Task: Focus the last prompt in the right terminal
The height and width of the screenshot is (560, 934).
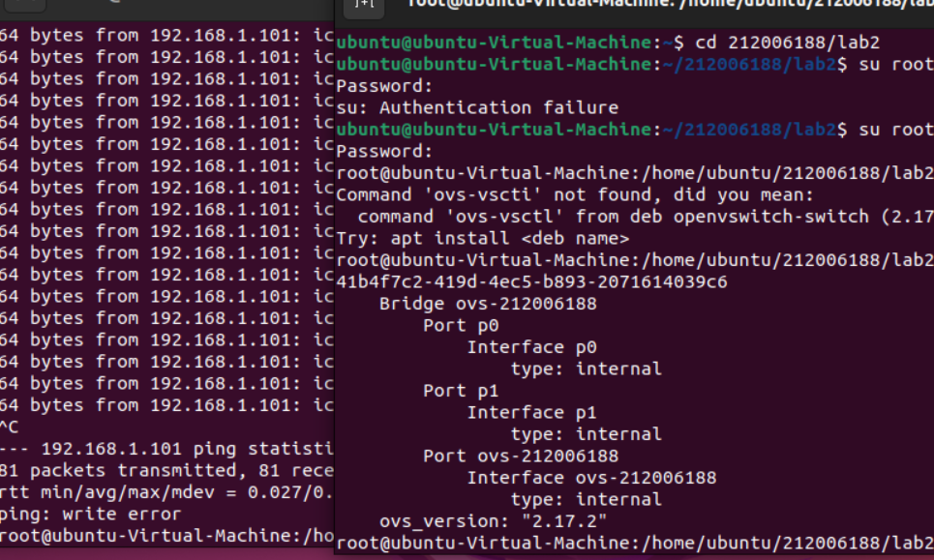Action: [634, 543]
